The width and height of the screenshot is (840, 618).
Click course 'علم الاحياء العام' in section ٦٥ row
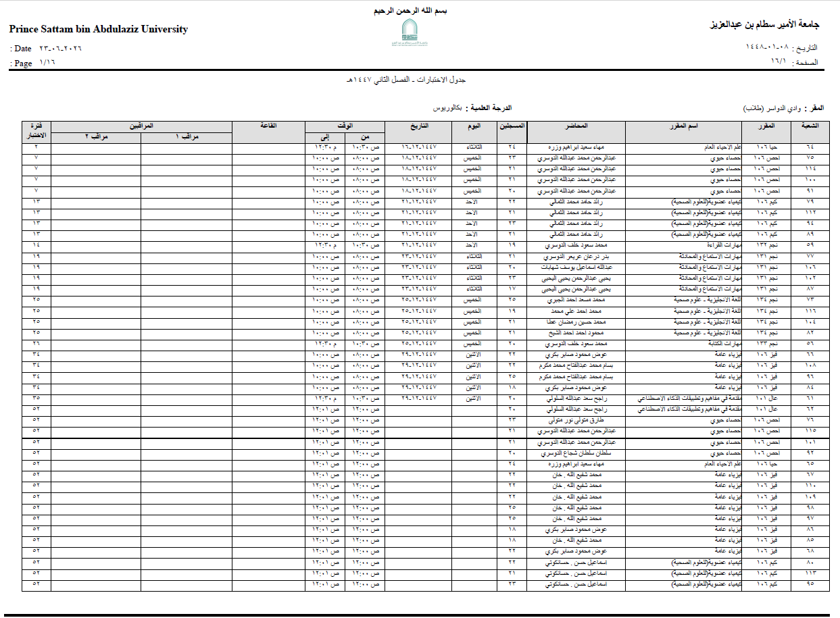pos(723,464)
